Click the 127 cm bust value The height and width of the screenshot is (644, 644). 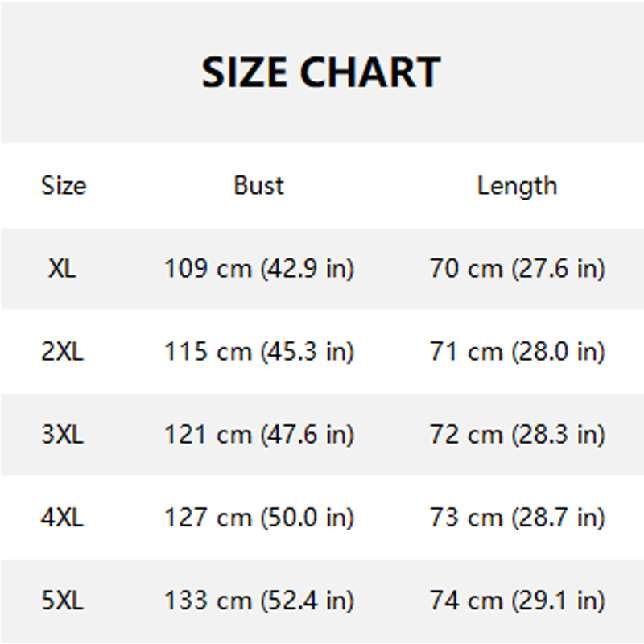coord(208,518)
